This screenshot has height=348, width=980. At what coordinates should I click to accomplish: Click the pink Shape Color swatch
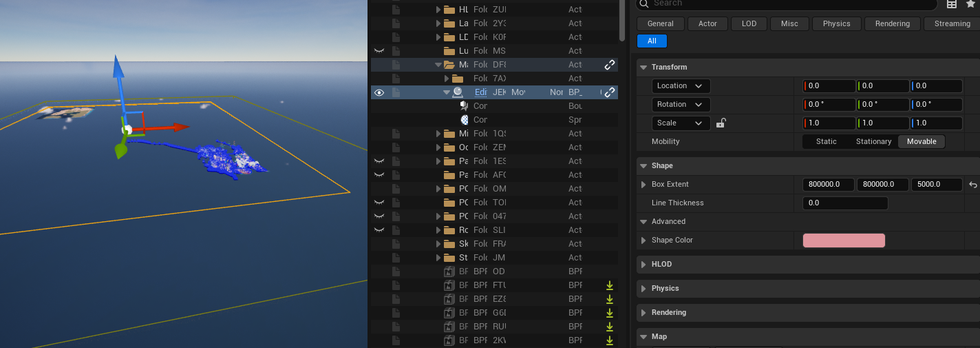(x=844, y=240)
